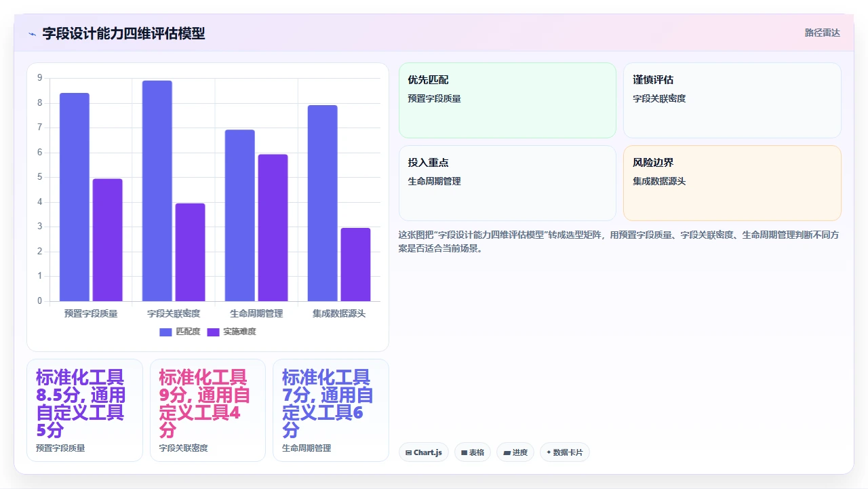Click 生命周期管理 text in 投入重点 card
The width and height of the screenshot is (868, 489).
coord(435,181)
